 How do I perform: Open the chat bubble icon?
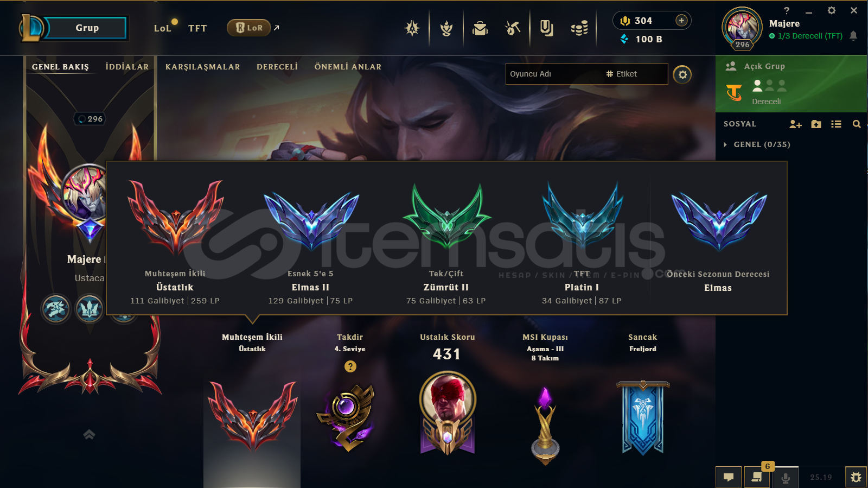tap(729, 477)
